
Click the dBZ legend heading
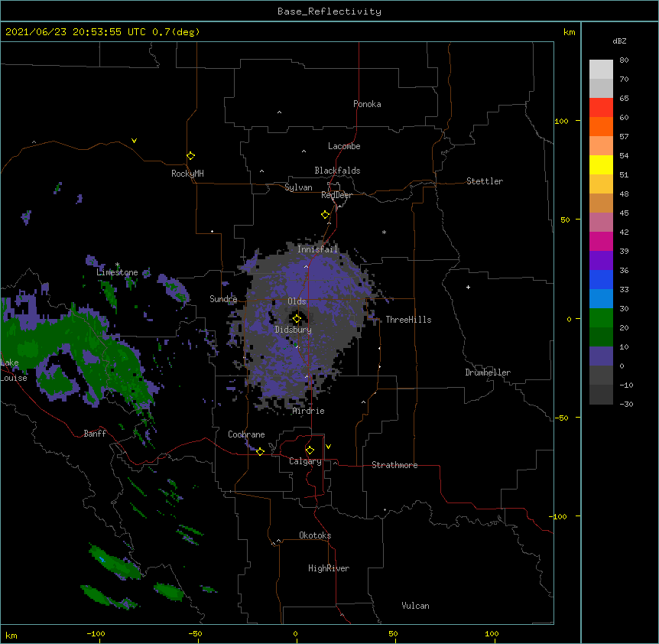(x=619, y=41)
